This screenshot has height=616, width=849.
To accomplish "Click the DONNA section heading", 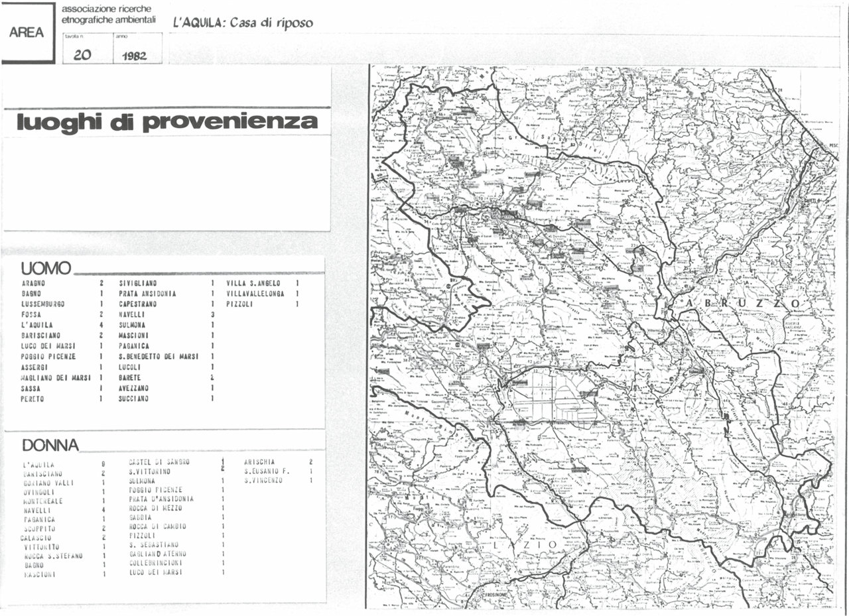I will coord(50,445).
